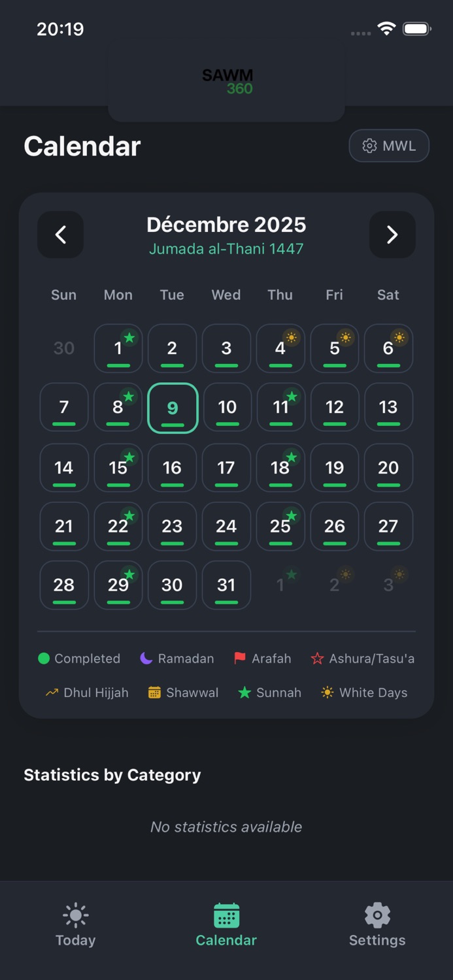453x980 pixels.
Task: Select December 20 in calendar
Action: point(388,468)
